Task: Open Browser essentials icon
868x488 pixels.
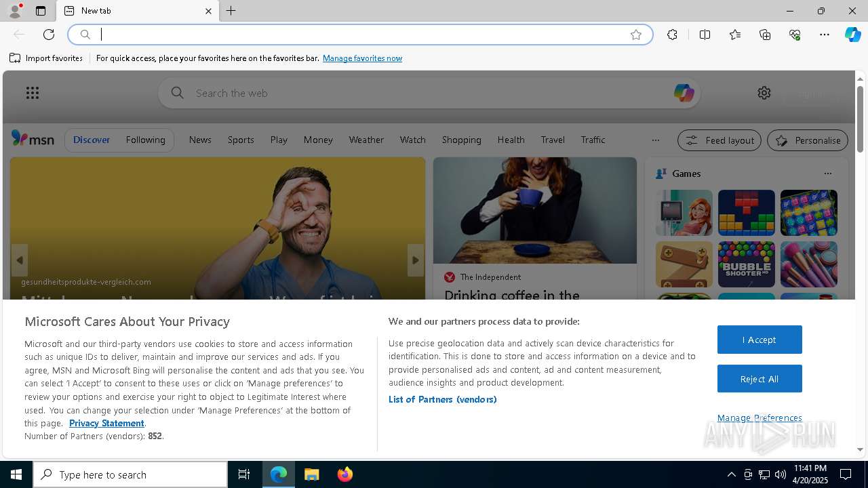Action: coord(795,35)
